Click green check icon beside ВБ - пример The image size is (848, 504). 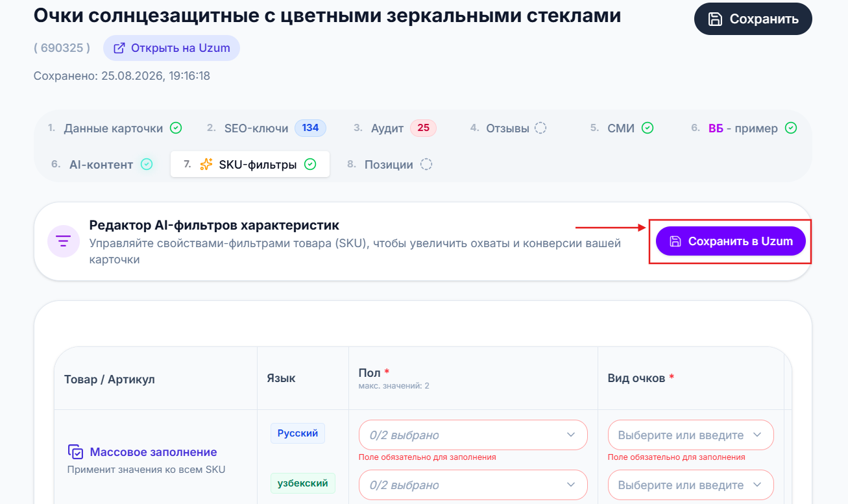[x=791, y=128]
